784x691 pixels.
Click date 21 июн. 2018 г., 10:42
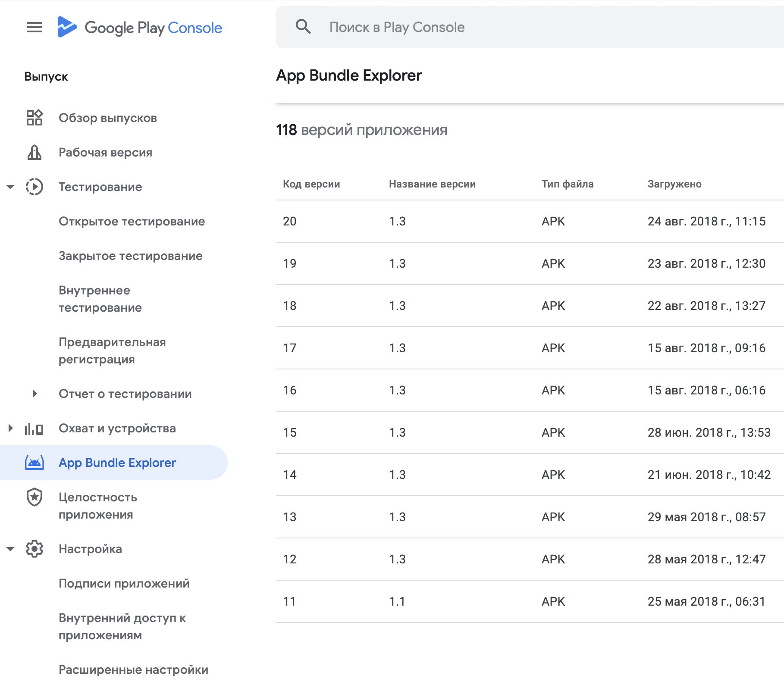pyautogui.click(x=709, y=475)
